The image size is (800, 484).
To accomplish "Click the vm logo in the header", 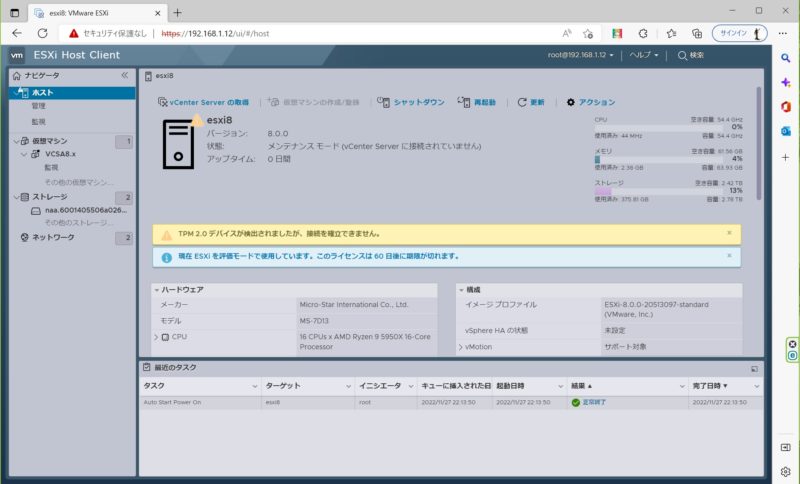I will [17, 55].
